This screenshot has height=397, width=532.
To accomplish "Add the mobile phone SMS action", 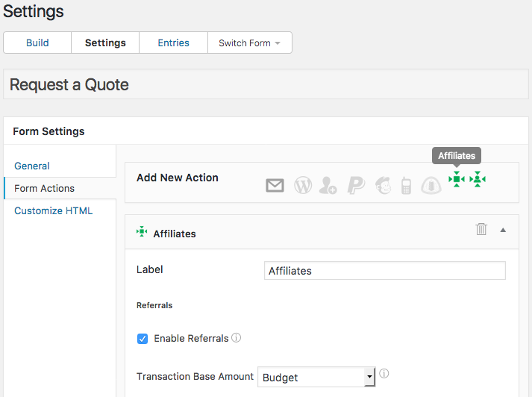I will tap(406, 186).
